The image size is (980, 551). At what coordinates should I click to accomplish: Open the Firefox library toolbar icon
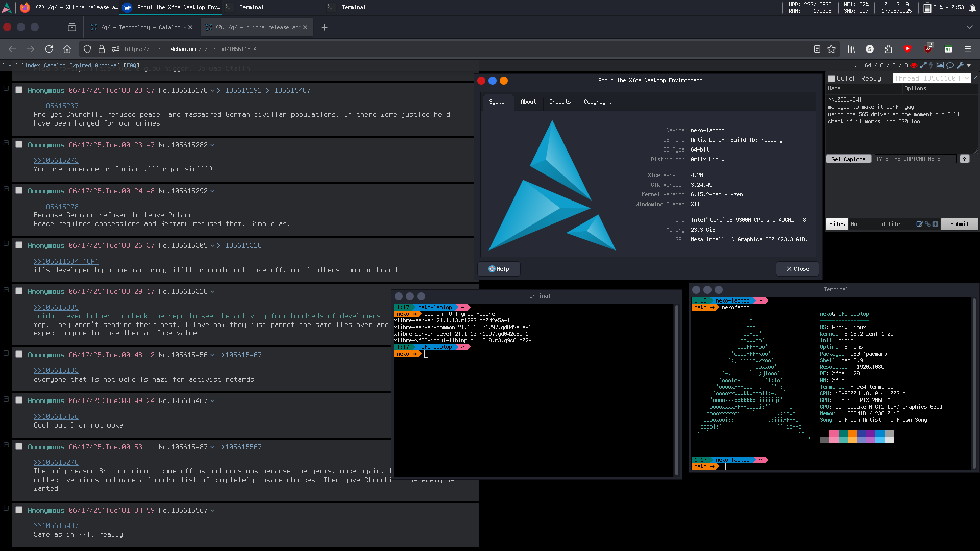tap(851, 49)
